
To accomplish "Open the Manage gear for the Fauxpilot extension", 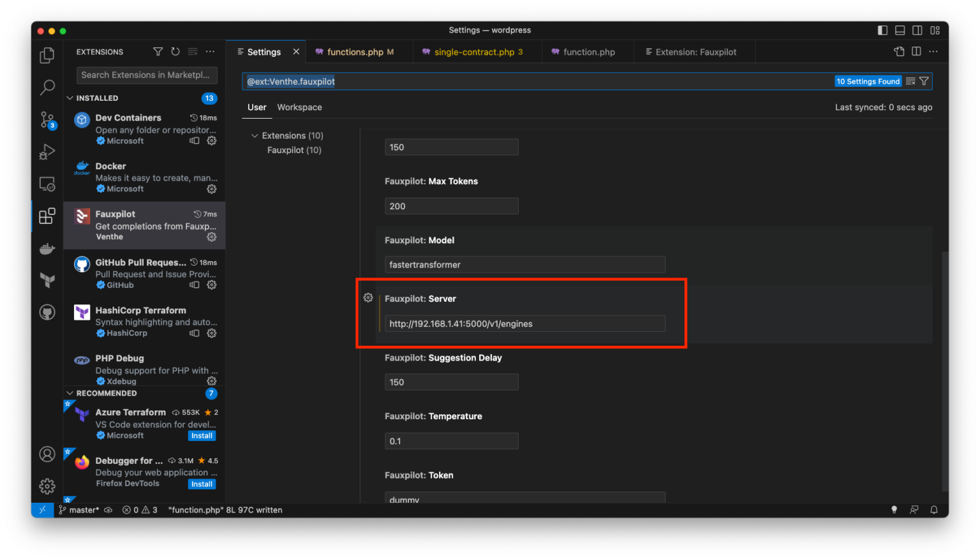I will (x=211, y=237).
